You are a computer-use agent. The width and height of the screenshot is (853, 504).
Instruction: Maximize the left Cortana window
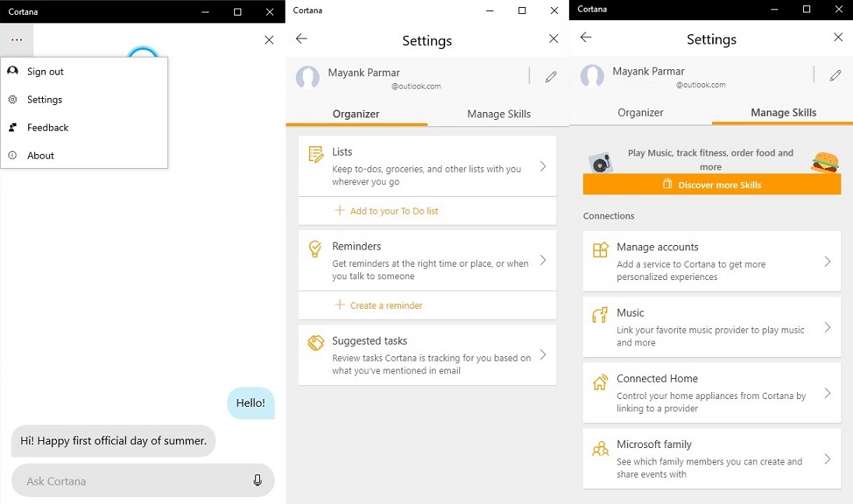(x=237, y=12)
